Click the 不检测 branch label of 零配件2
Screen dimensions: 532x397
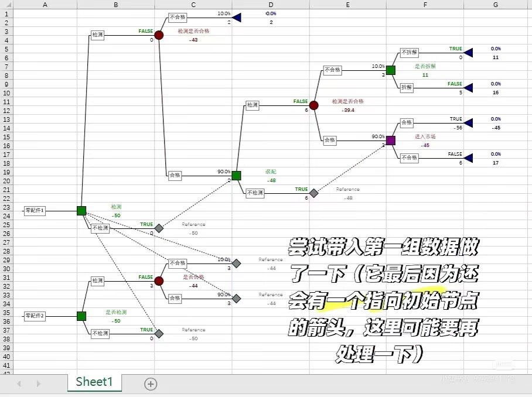[x=100, y=333]
